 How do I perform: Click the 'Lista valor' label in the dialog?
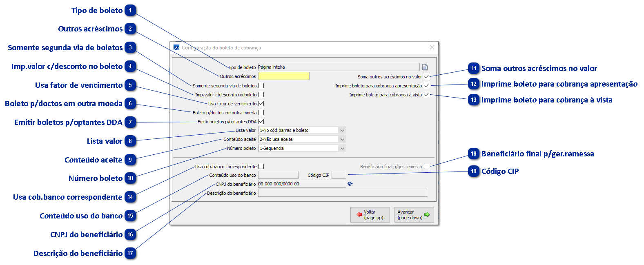[245, 131]
